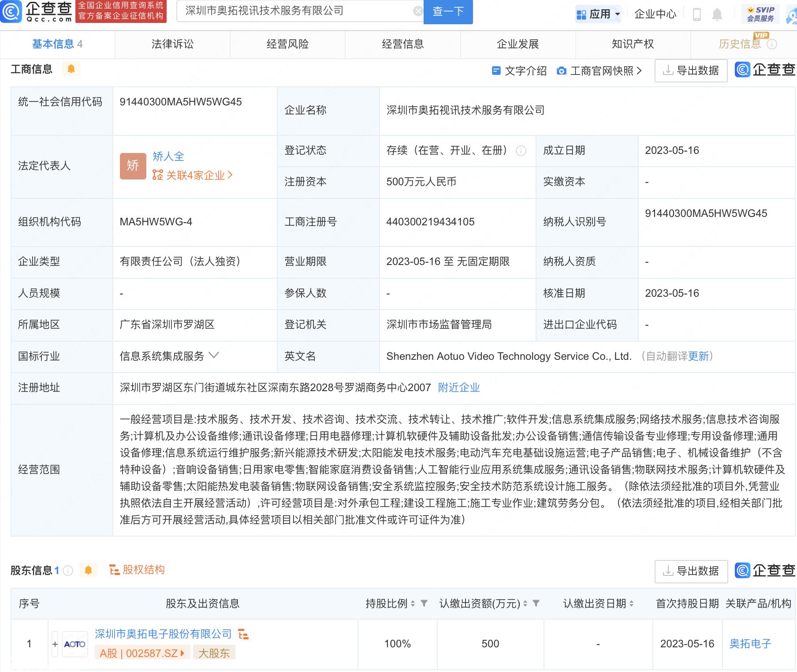797x672 pixels.
Task: Filter the 持股比例 column
Action: point(424,603)
